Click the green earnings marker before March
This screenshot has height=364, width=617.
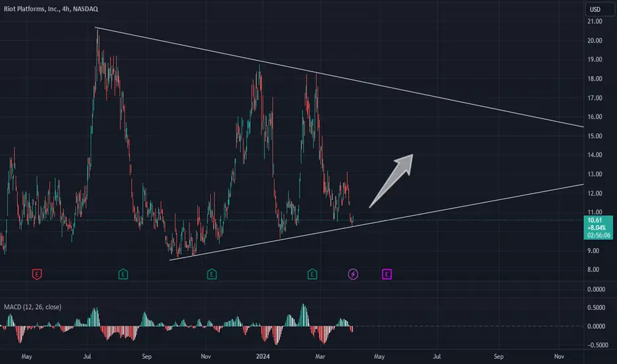(x=312, y=274)
